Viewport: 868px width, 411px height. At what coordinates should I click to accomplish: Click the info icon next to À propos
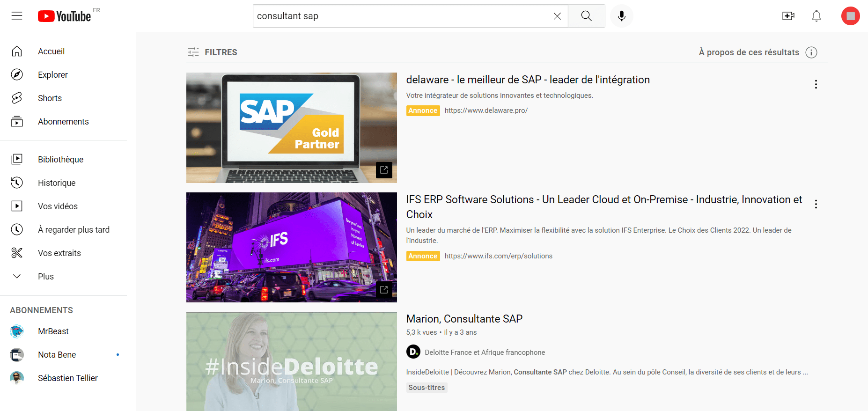point(811,52)
